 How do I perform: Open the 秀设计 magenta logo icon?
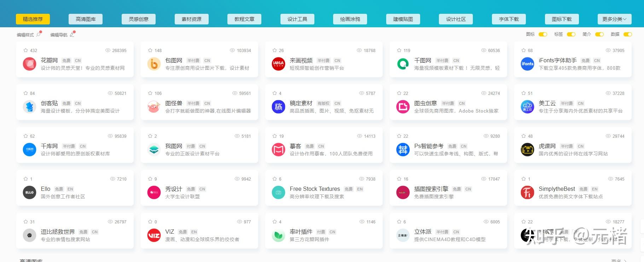[154, 193]
